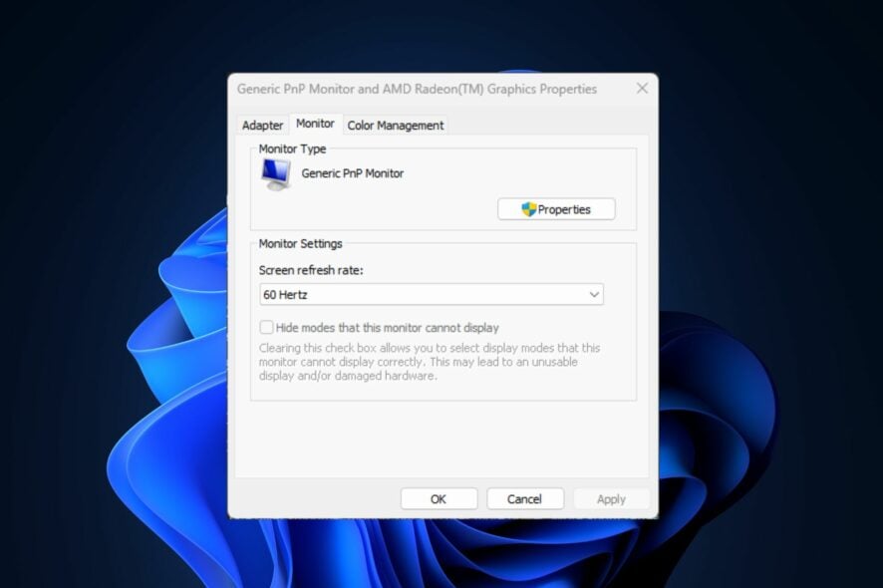This screenshot has height=588, width=883.
Task: Switch to the Adapter tab
Action: [262, 125]
